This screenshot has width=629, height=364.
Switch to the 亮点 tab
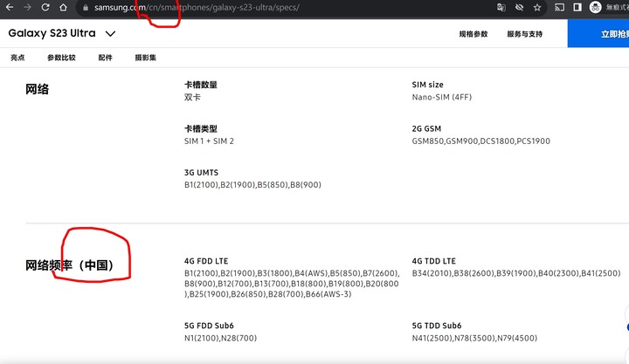(x=17, y=58)
